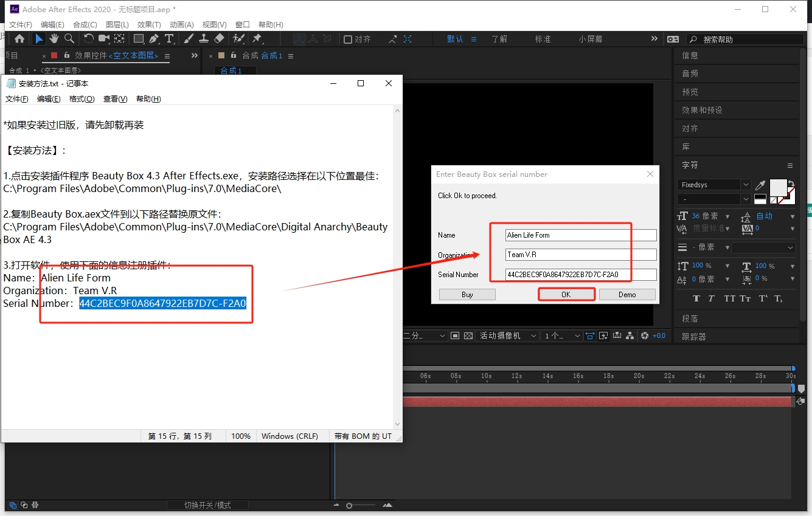Open the stroke style dropdown in 字符
Image resolution: width=812 pixels, height=516 pixels.
(764, 247)
